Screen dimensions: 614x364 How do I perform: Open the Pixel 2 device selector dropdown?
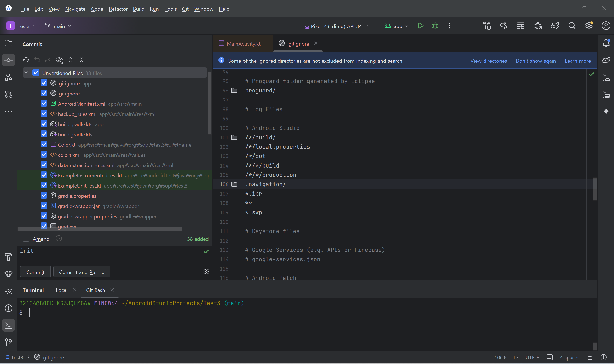coord(336,26)
